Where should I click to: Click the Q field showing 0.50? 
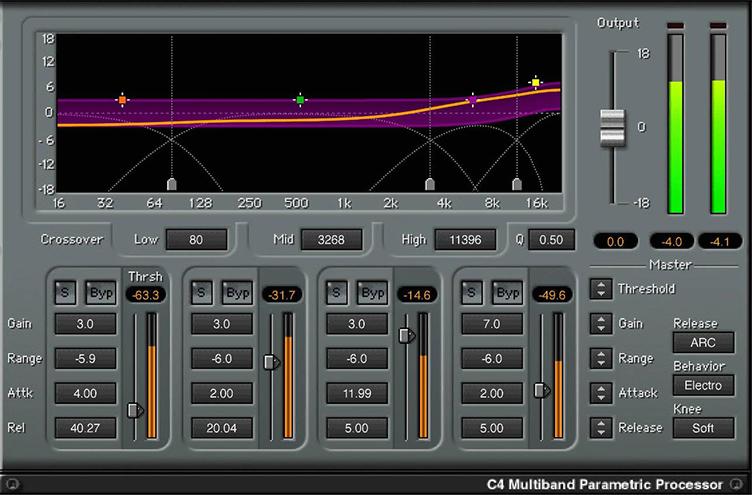pyautogui.click(x=551, y=239)
